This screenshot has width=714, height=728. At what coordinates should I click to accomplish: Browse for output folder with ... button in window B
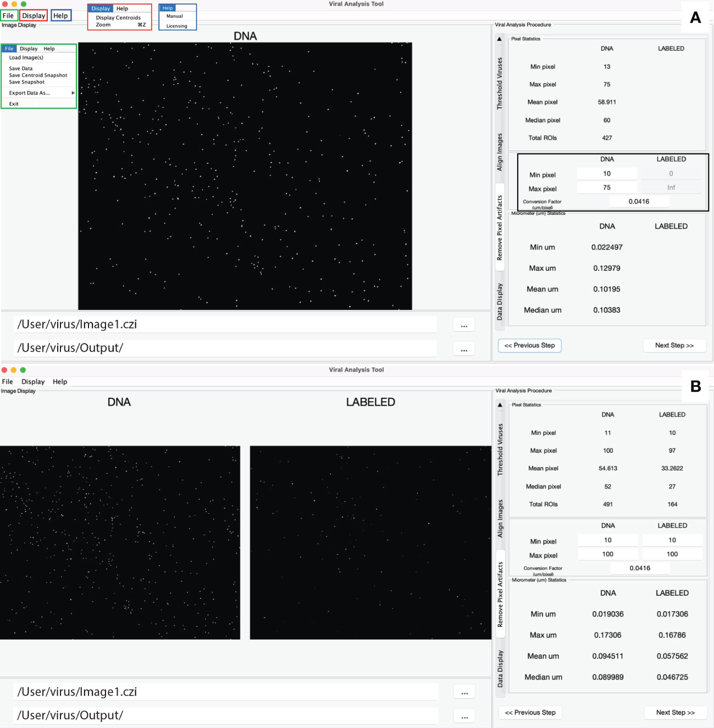[464, 716]
